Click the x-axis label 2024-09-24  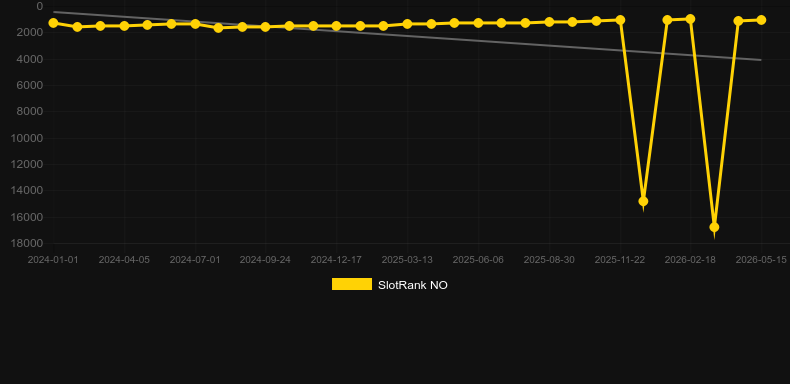[x=266, y=260]
